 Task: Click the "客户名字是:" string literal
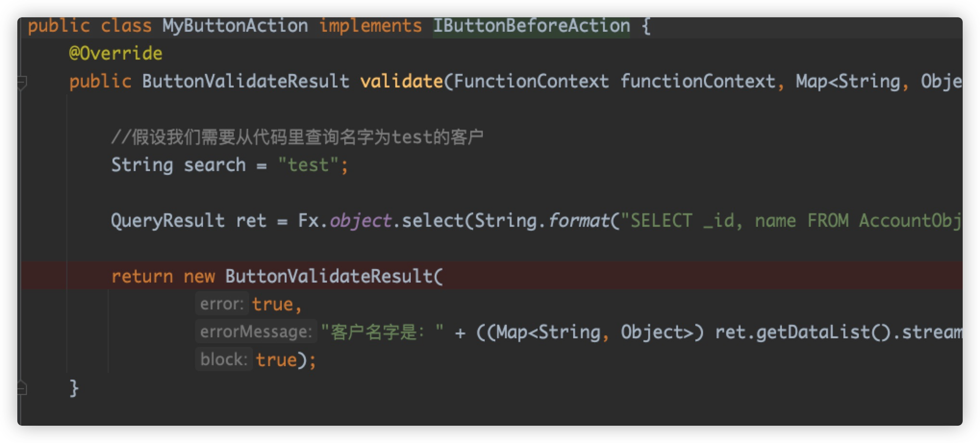pyautogui.click(x=382, y=332)
